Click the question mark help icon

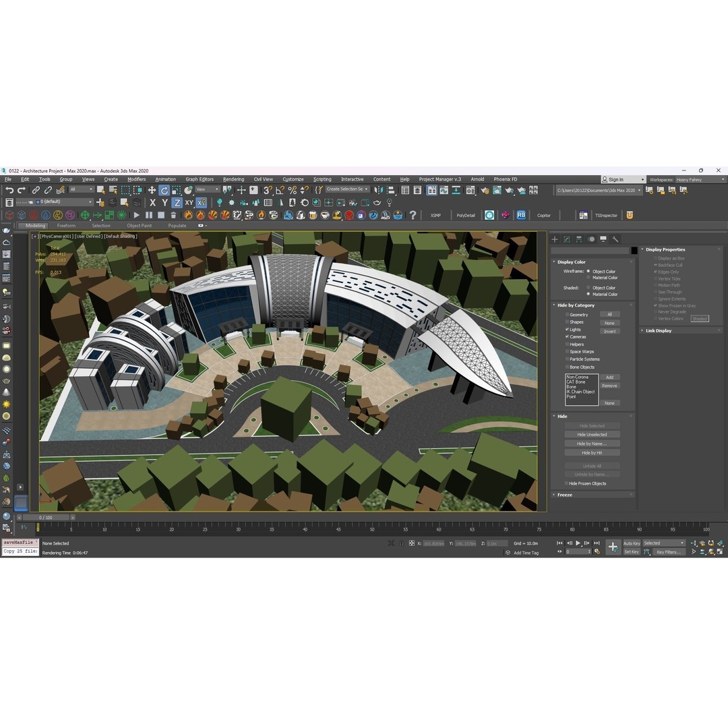[413, 215]
